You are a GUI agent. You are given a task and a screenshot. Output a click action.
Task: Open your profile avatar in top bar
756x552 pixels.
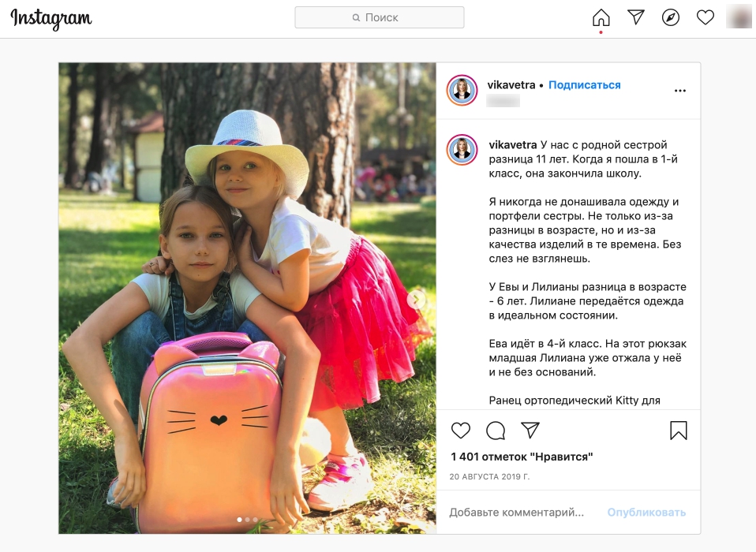coord(739,17)
